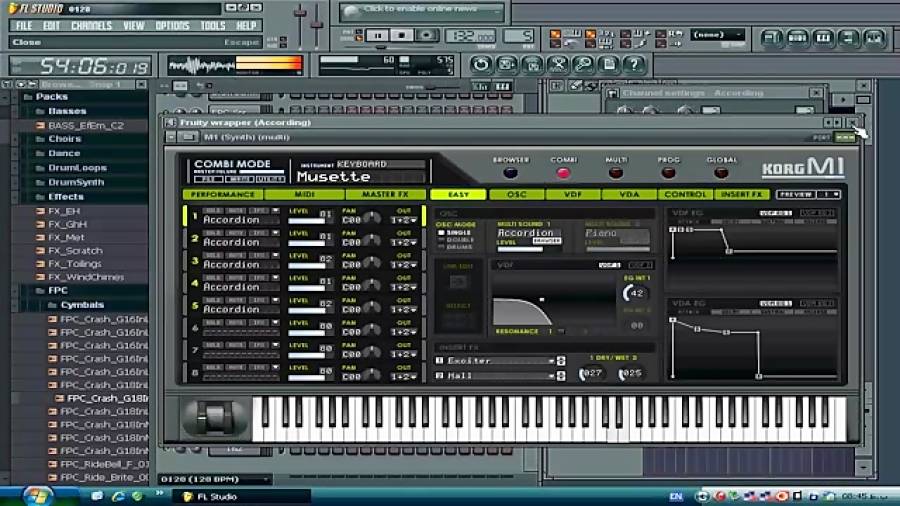Click the pause button in the transport

378,36
